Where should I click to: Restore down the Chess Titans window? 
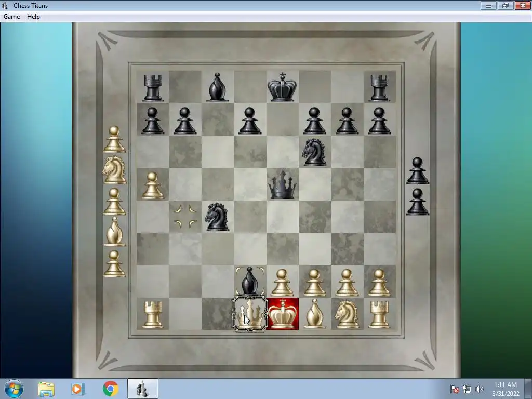tap(506, 5)
